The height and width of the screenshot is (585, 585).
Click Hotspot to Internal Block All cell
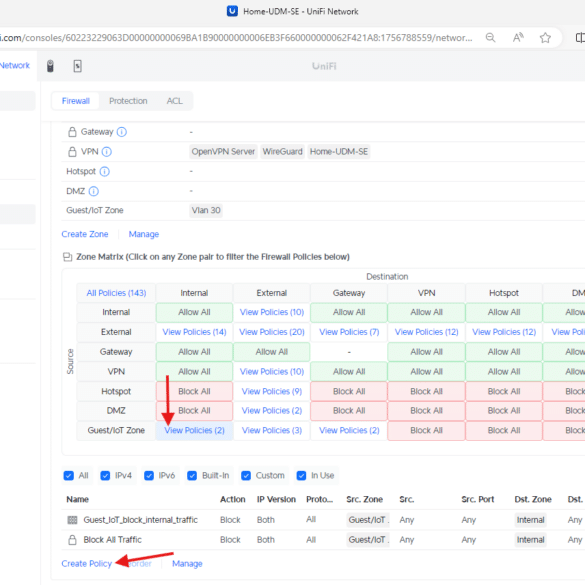(194, 391)
